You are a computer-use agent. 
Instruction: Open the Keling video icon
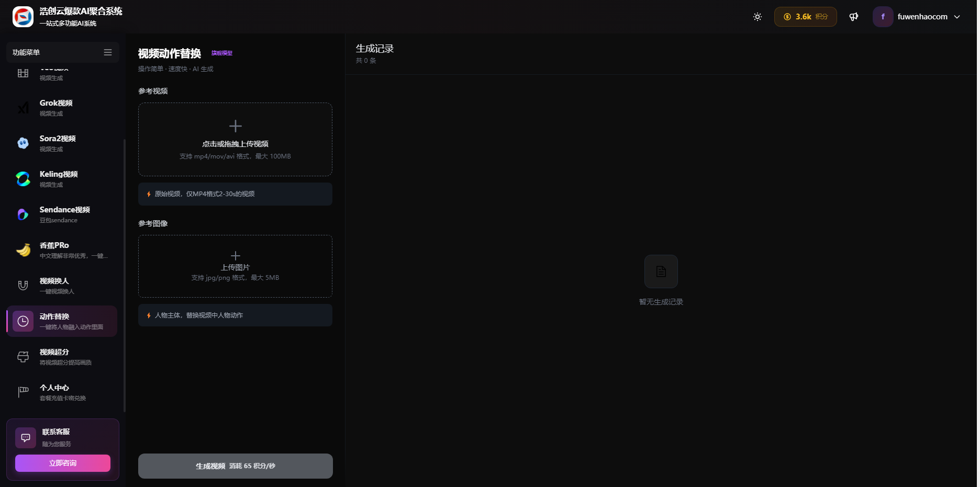coord(23,179)
